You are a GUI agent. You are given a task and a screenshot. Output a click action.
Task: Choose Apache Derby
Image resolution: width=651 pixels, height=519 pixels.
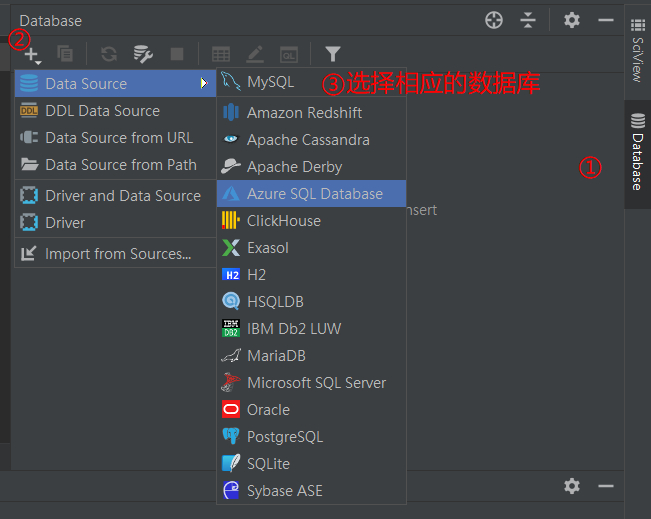click(311, 166)
